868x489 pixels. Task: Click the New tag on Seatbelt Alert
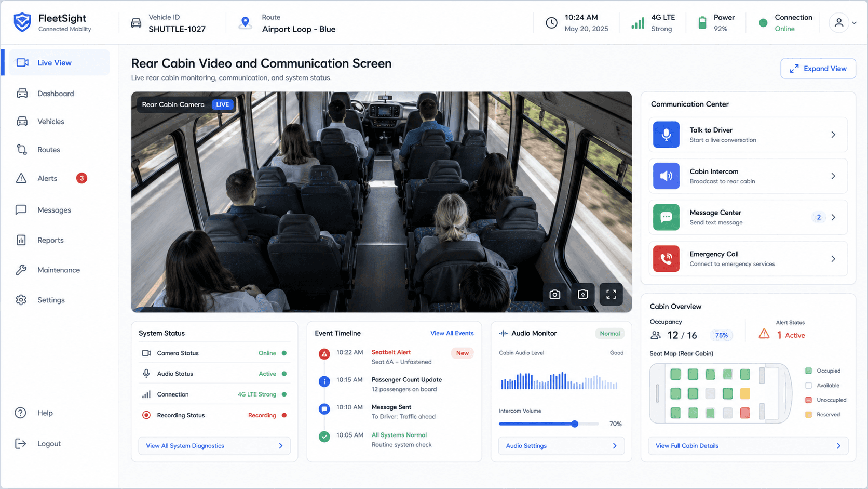tap(462, 353)
